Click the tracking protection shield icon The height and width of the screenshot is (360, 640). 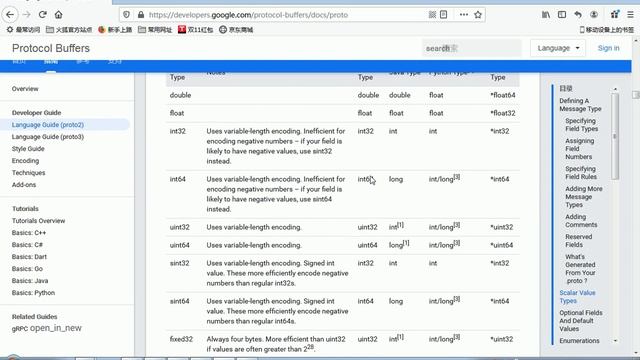click(x=127, y=15)
